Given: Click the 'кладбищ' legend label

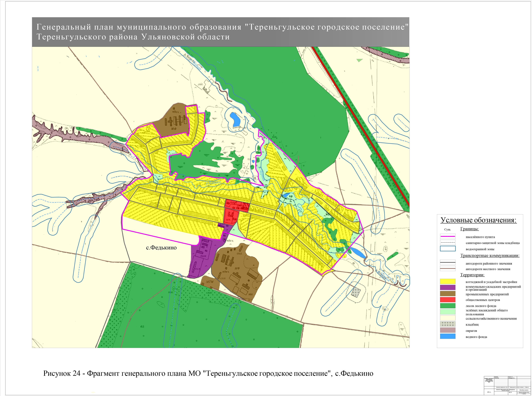Looking at the screenshot, I should tap(472, 325).
